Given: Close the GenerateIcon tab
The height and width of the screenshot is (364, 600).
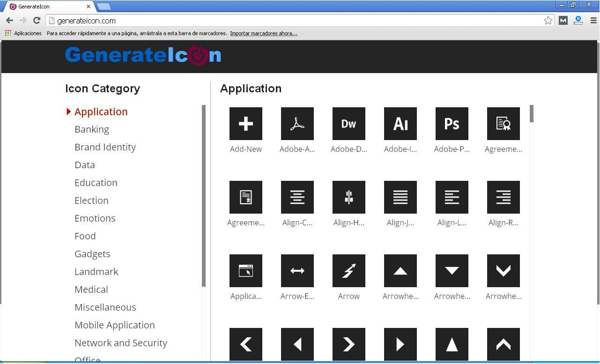Looking at the screenshot, I should click(89, 7).
